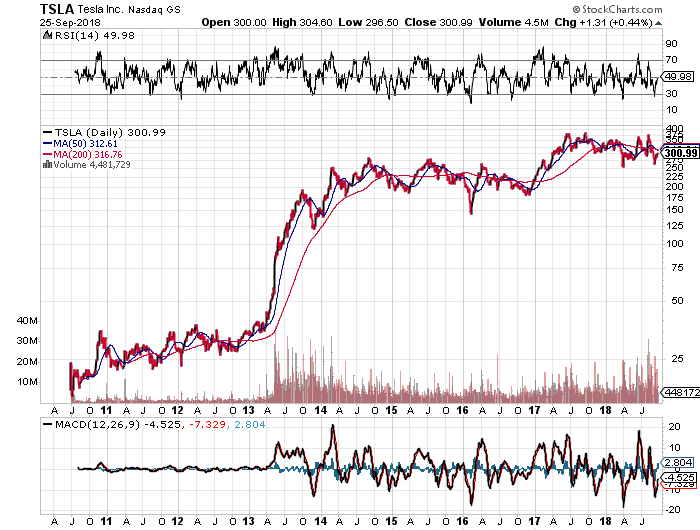Click the 49.98 RSI value tag
700x530 pixels.
point(678,76)
